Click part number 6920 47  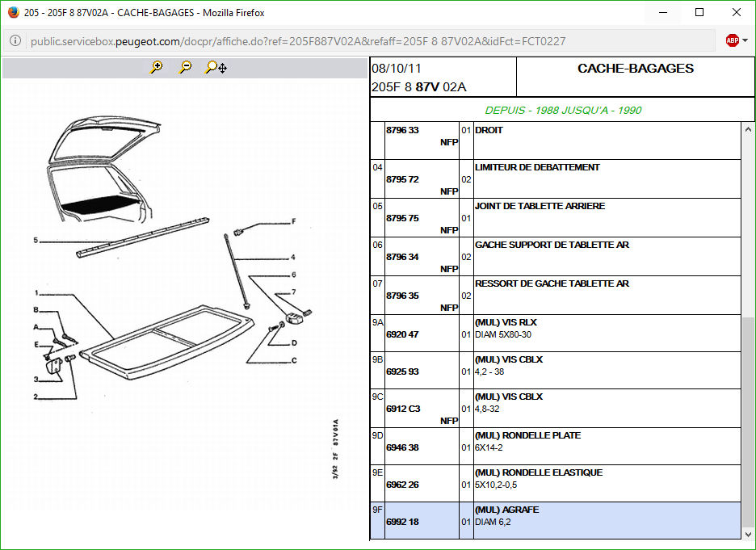pos(402,334)
